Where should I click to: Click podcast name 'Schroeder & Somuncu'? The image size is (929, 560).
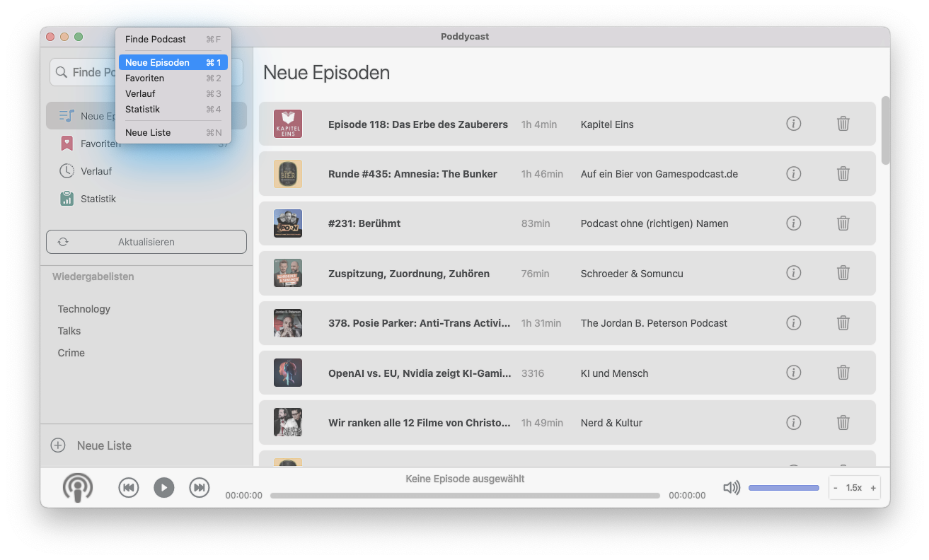[x=632, y=274]
